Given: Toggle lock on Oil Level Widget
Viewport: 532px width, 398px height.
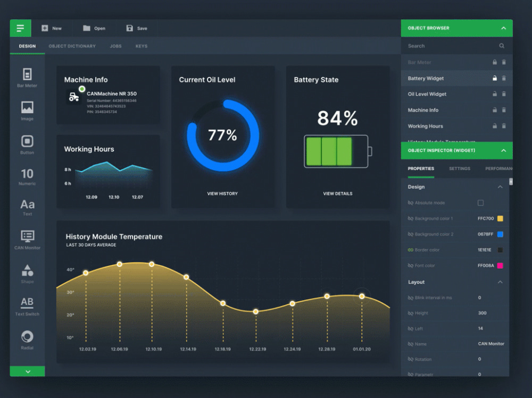Looking at the screenshot, I should [x=495, y=94].
